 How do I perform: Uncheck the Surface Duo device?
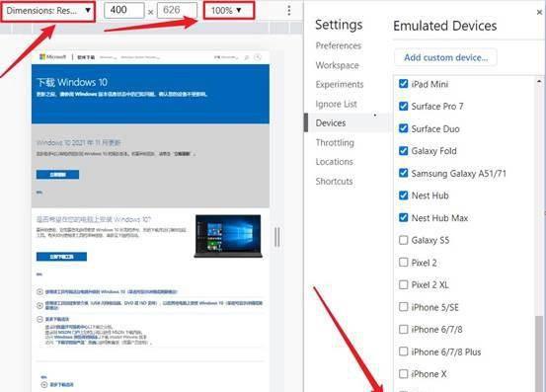click(x=403, y=128)
